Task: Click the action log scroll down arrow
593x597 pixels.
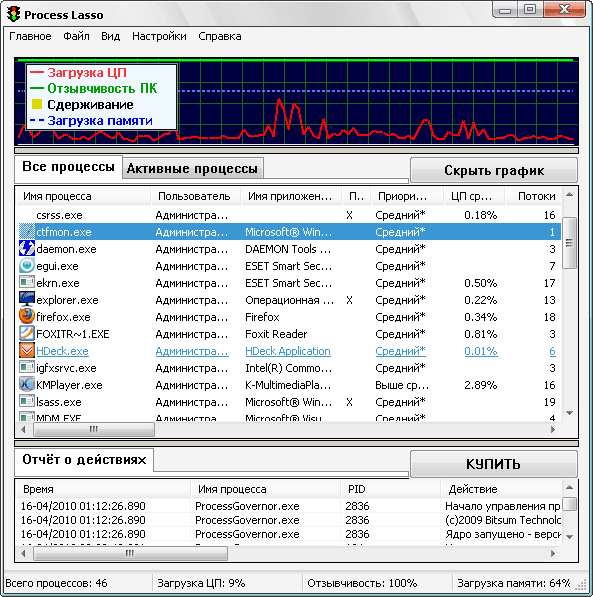Action: tap(569, 537)
